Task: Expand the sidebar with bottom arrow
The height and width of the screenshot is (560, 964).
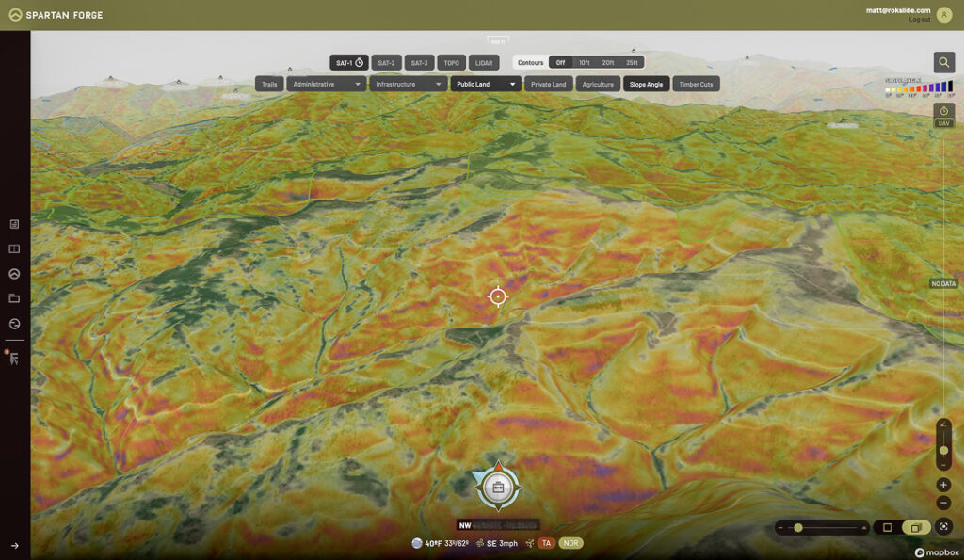Action: (14, 545)
